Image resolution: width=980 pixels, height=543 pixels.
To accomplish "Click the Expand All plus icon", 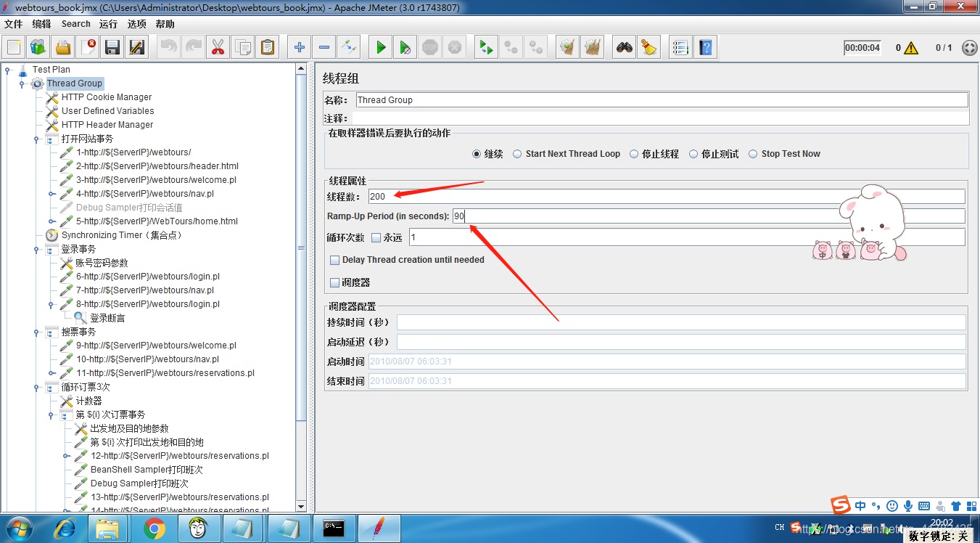I will pyautogui.click(x=299, y=48).
